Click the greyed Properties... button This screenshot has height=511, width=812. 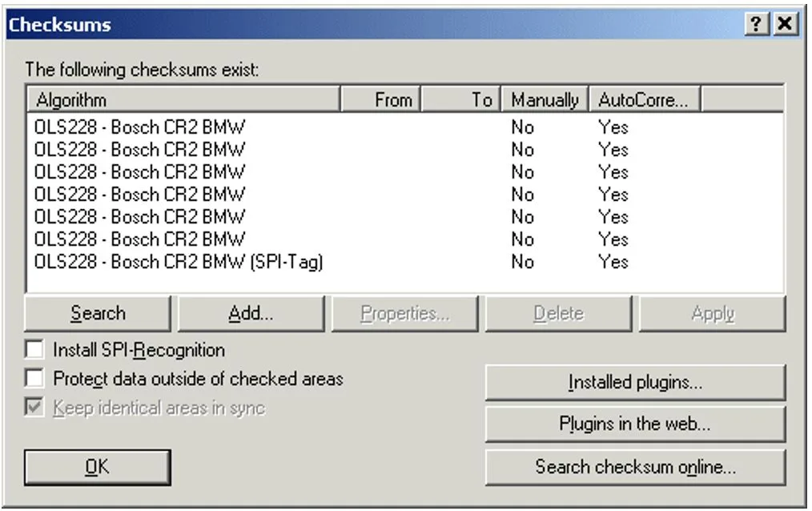coord(405,313)
